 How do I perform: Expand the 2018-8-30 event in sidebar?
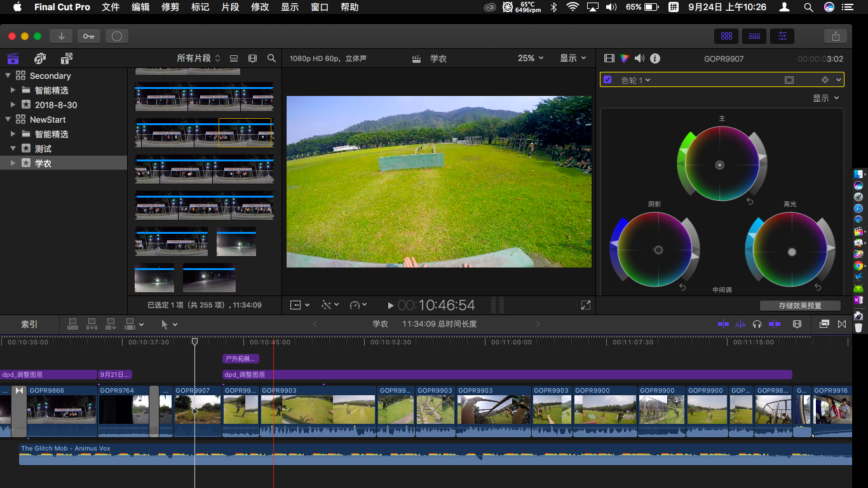pyautogui.click(x=13, y=105)
